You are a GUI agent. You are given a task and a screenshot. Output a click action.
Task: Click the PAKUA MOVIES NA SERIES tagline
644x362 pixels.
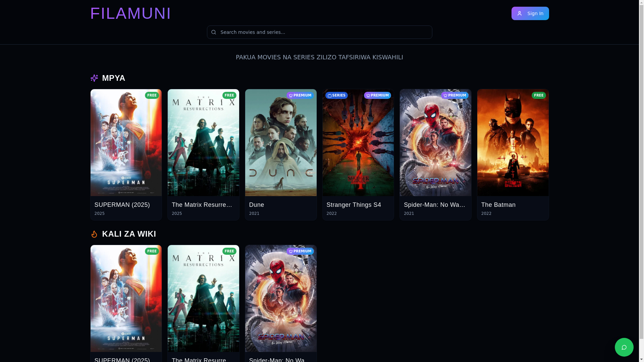pyautogui.click(x=319, y=57)
